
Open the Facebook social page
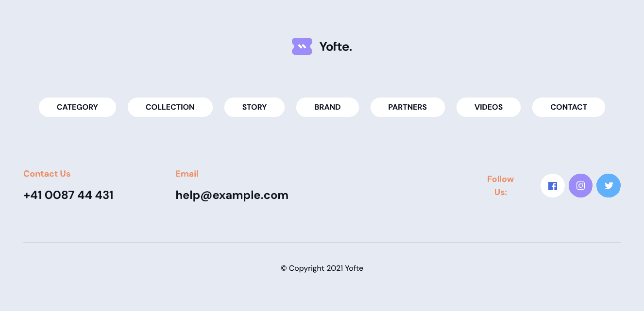pos(552,186)
